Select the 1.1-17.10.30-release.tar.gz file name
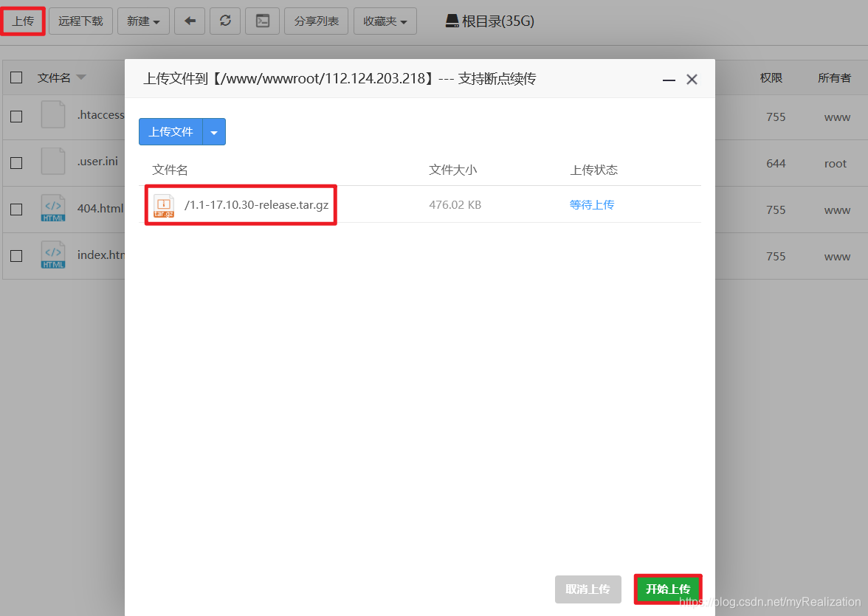This screenshot has height=616, width=868. [256, 205]
